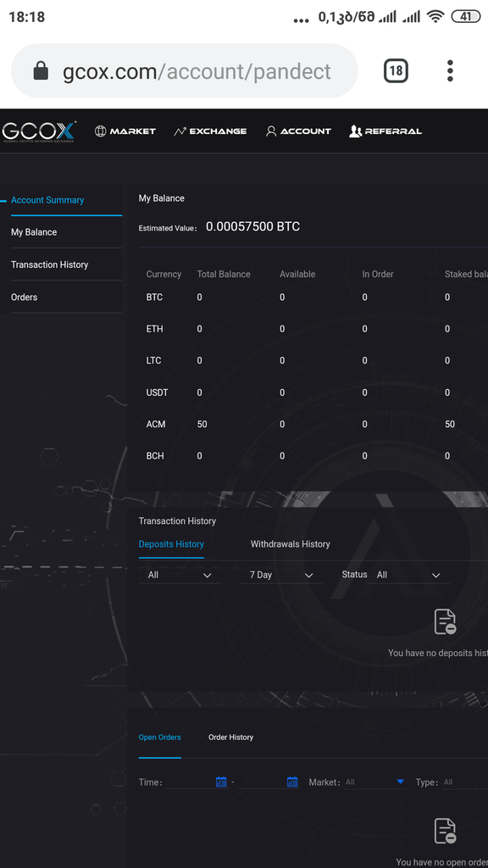The width and height of the screenshot is (488, 868).
Task: Open Chrome tab switcher showing 18 tabs
Action: 396,71
